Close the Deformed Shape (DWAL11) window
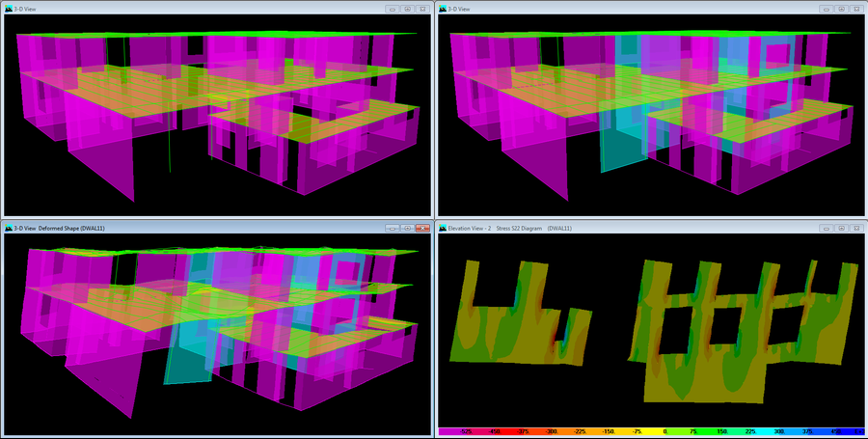This screenshot has width=868, height=439. pyautogui.click(x=422, y=229)
